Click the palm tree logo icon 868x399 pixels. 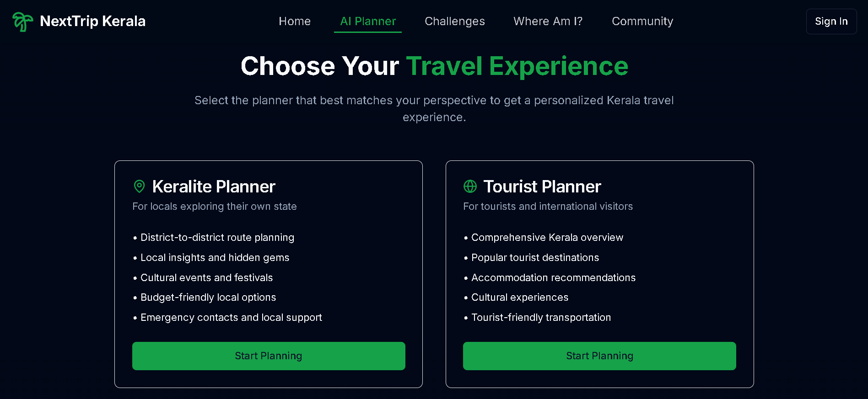22,21
